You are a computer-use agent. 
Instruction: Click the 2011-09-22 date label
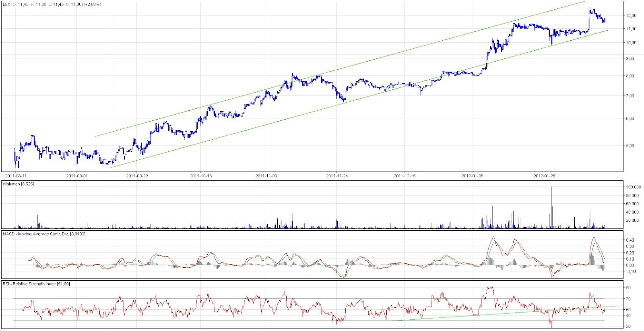tap(137, 176)
